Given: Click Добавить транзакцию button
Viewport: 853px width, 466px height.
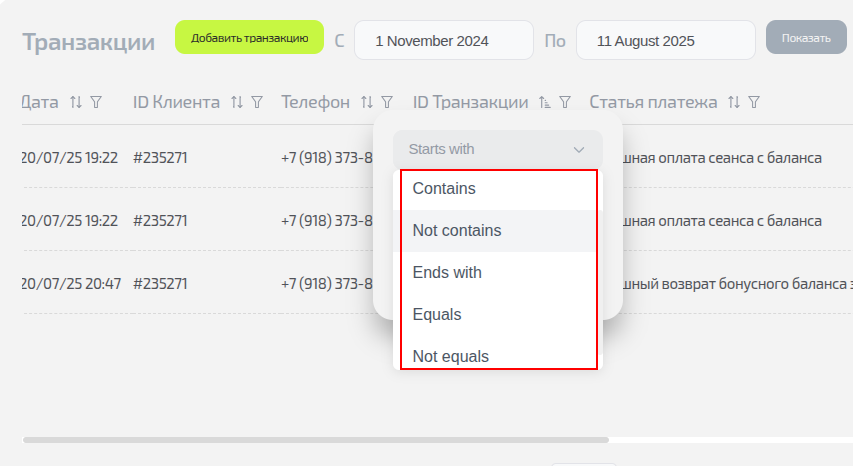Looking at the screenshot, I should click(249, 38).
